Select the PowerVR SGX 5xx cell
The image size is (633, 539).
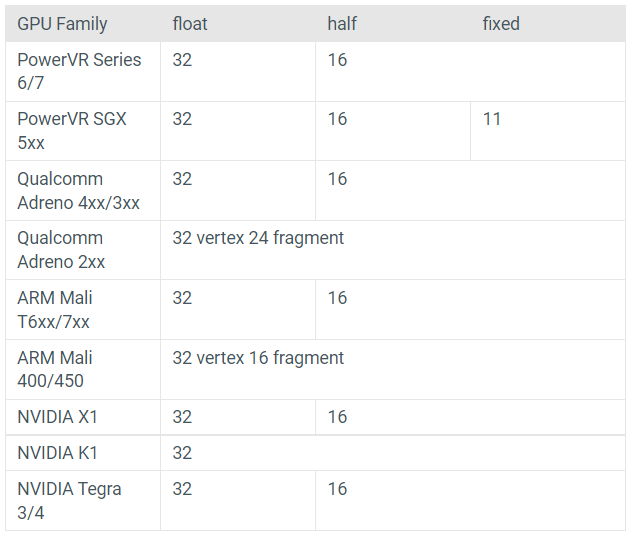(72, 130)
